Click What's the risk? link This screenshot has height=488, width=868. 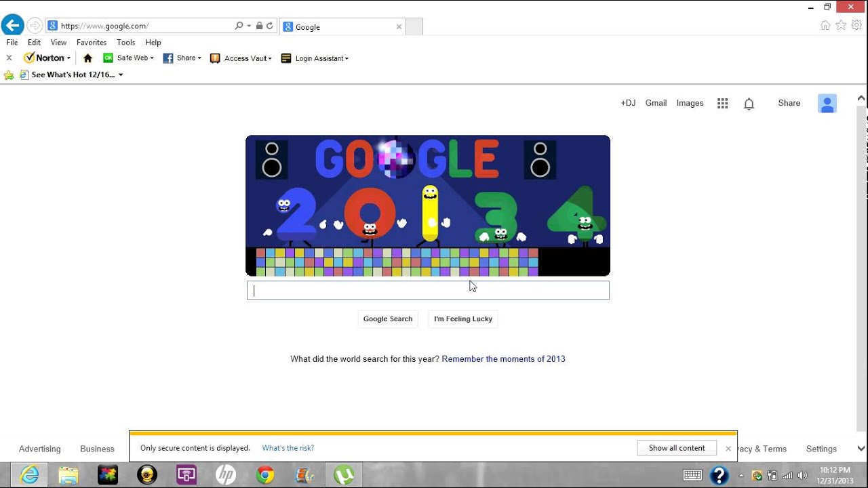288,448
